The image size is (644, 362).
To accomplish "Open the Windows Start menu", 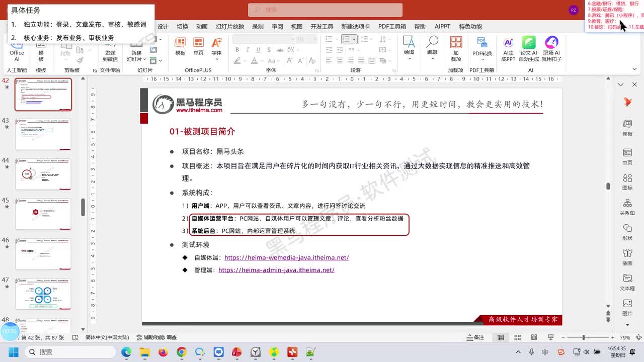I will [13, 352].
